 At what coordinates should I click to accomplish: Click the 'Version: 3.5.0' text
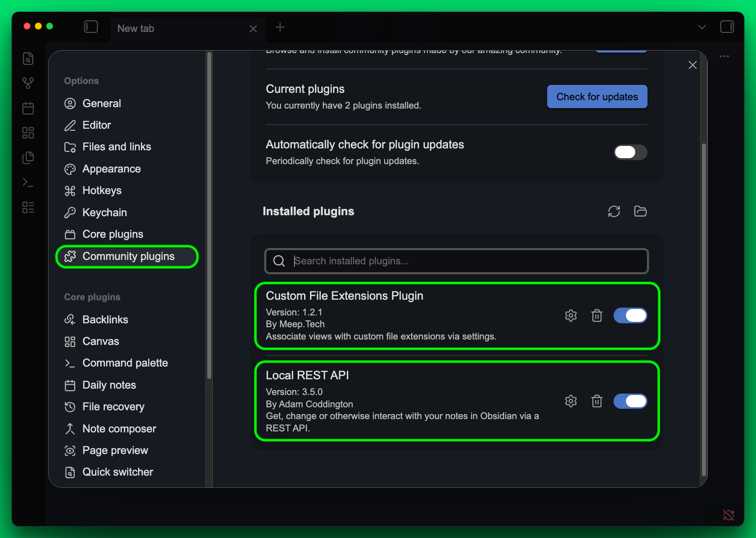tap(294, 392)
